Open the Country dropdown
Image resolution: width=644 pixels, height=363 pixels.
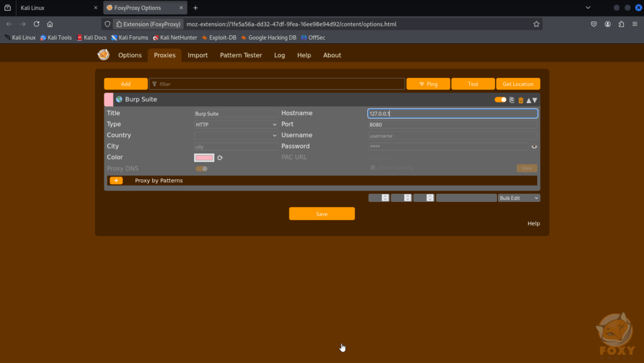236,135
